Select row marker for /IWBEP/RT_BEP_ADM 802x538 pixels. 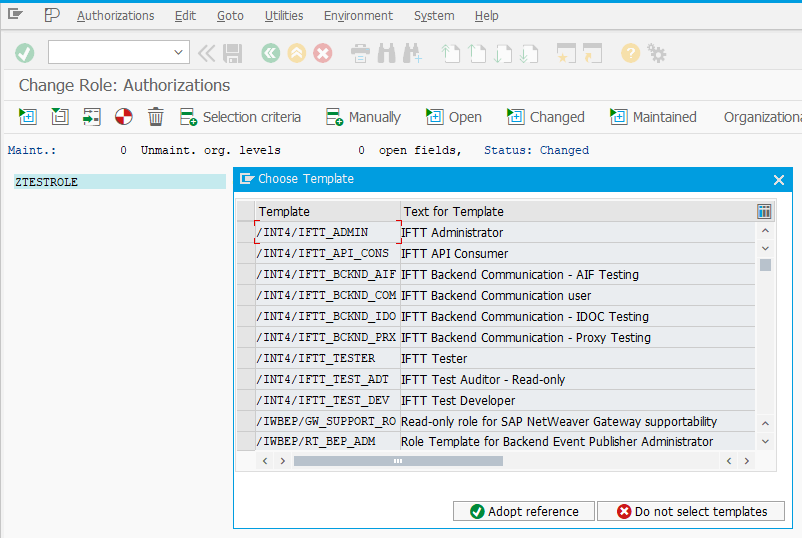coord(245,441)
